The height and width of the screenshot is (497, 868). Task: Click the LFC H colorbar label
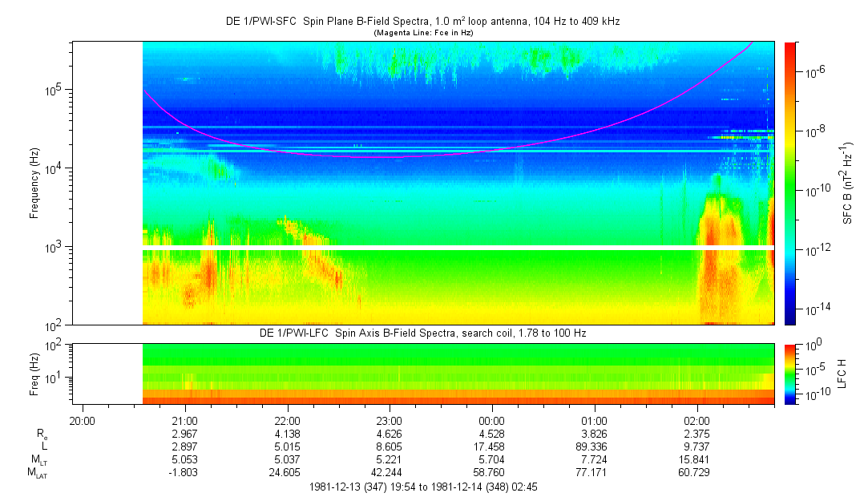842,374
